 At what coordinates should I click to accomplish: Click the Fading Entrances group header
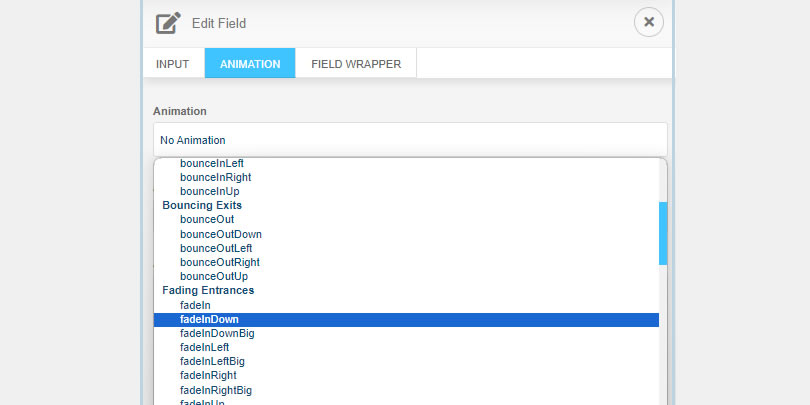pyautogui.click(x=208, y=290)
